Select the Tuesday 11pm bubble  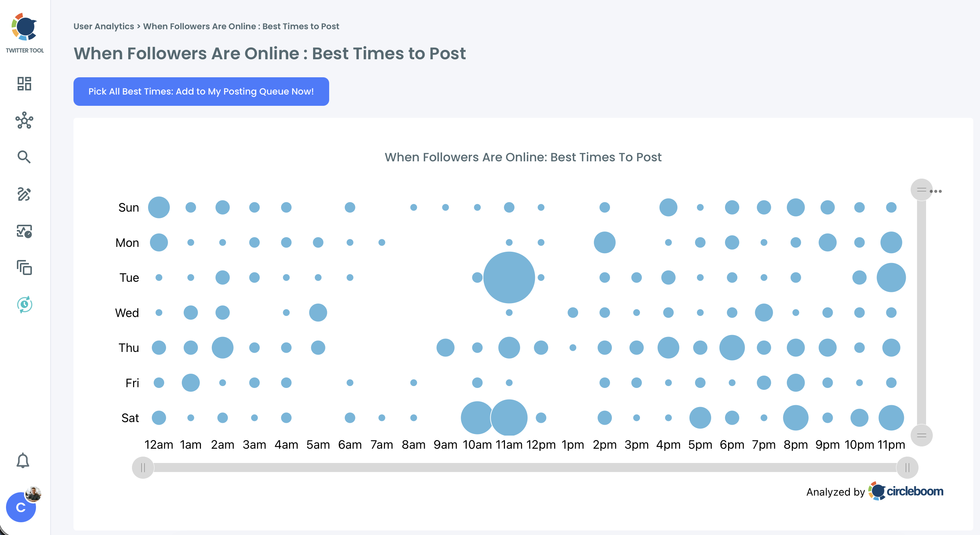(892, 278)
